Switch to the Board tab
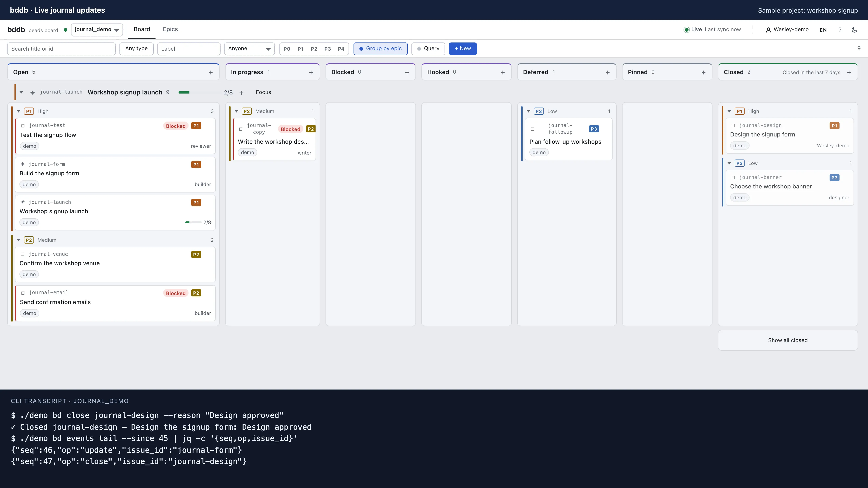 coord(142,29)
